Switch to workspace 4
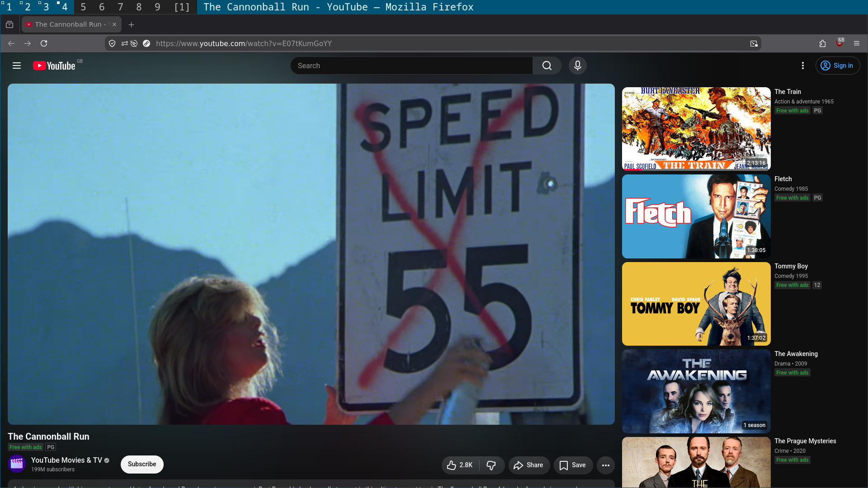The height and width of the screenshot is (488, 868). (65, 7)
